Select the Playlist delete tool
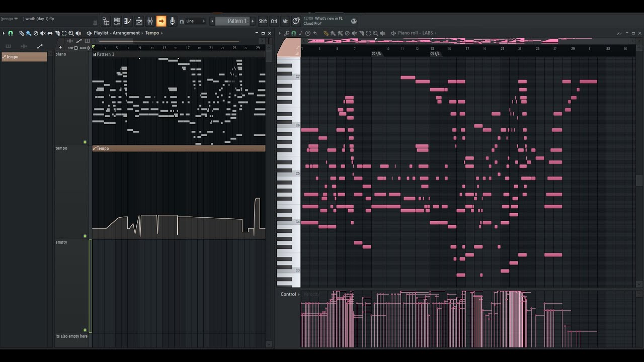The height and width of the screenshot is (362, 644). click(x=36, y=33)
